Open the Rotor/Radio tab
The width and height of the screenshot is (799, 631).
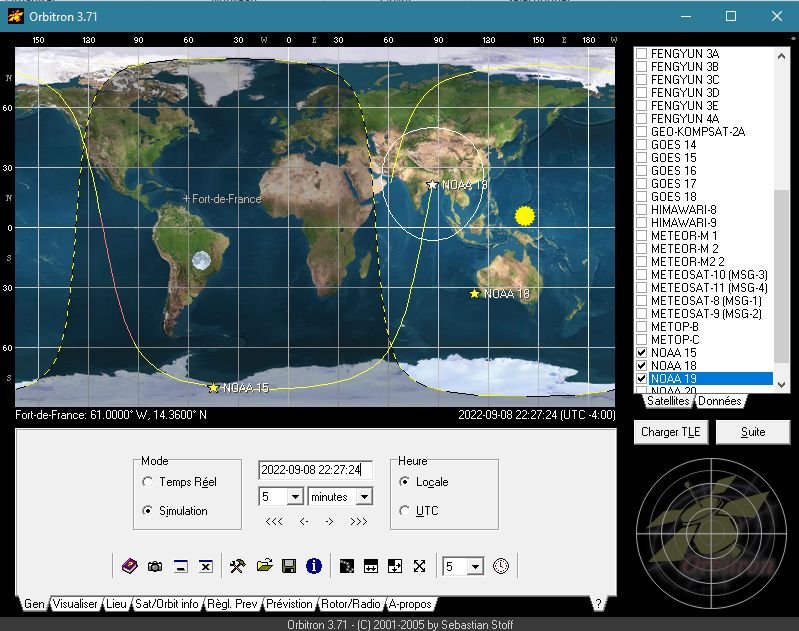tap(351, 604)
